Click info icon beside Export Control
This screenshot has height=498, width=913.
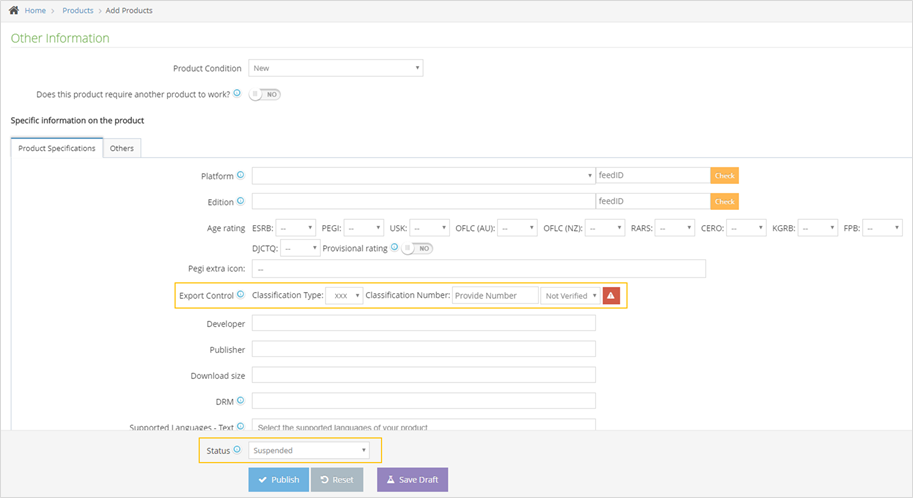pyautogui.click(x=240, y=295)
